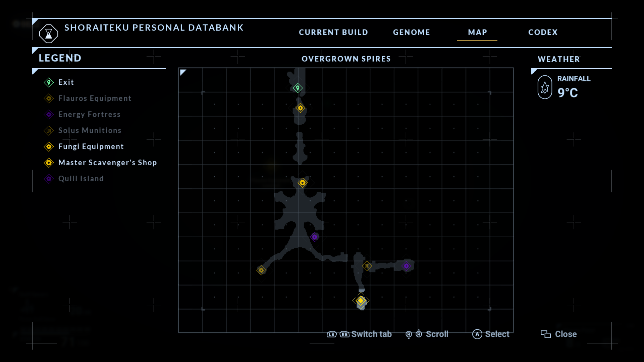Click the Shoraiteku databank hourglass emblem
This screenshot has height=362, width=644.
tap(49, 34)
